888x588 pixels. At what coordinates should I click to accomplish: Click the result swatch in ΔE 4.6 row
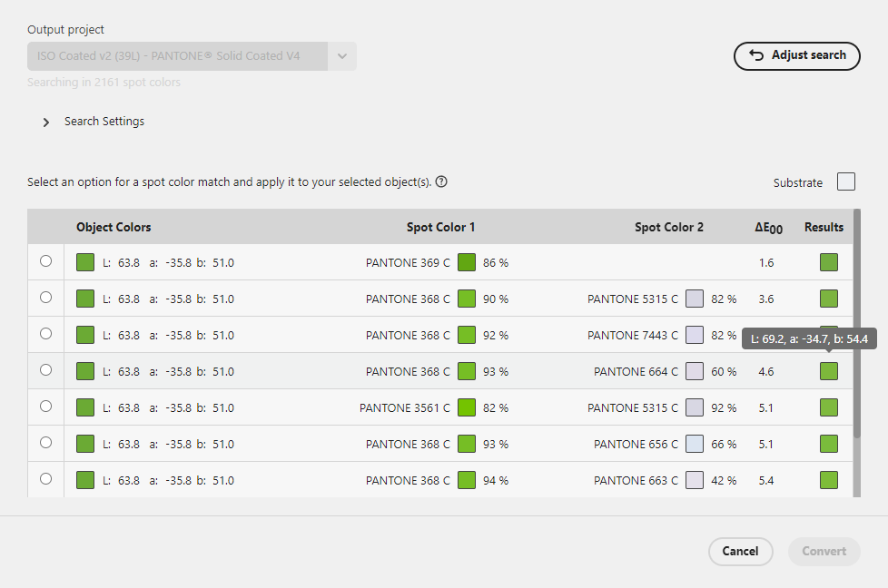pyautogui.click(x=829, y=371)
